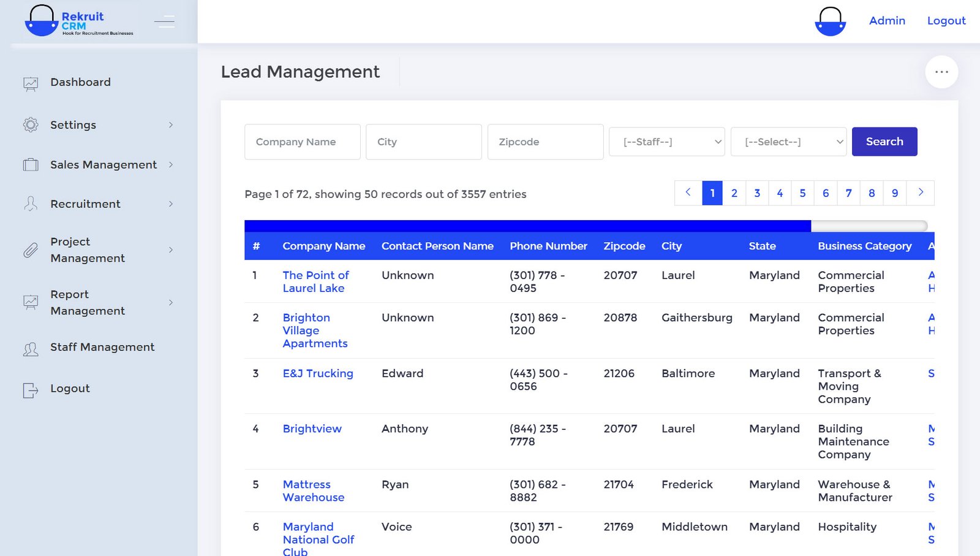Go to page 2
Image resolution: width=980 pixels, height=556 pixels.
click(734, 192)
